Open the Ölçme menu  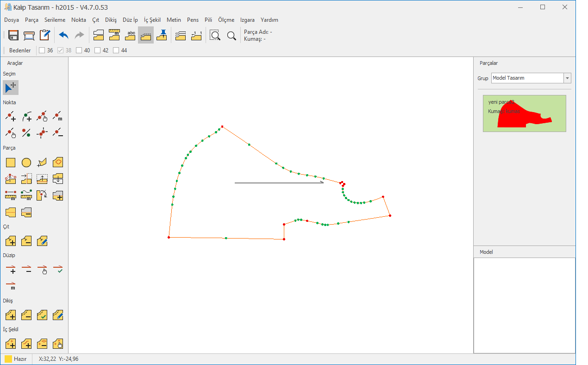tap(226, 20)
